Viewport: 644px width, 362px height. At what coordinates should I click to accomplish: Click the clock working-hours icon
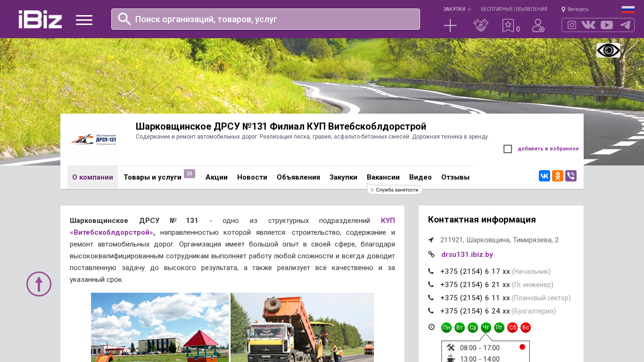431,327
